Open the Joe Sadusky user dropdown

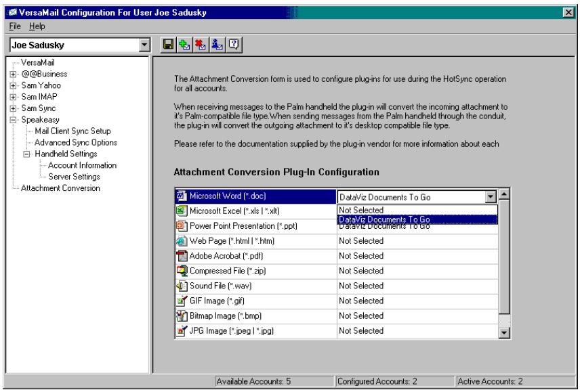(x=144, y=45)
